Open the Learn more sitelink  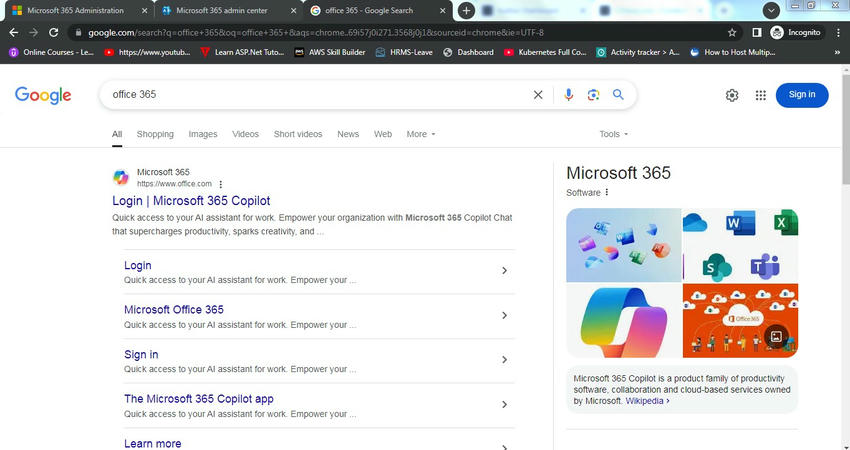pyautogui.click(x=152, y=443)
